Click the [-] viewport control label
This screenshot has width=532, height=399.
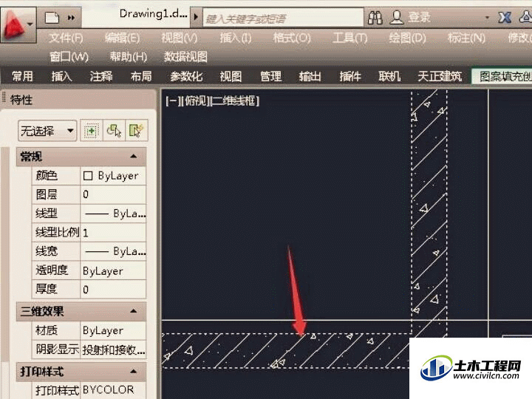point(172,100)
